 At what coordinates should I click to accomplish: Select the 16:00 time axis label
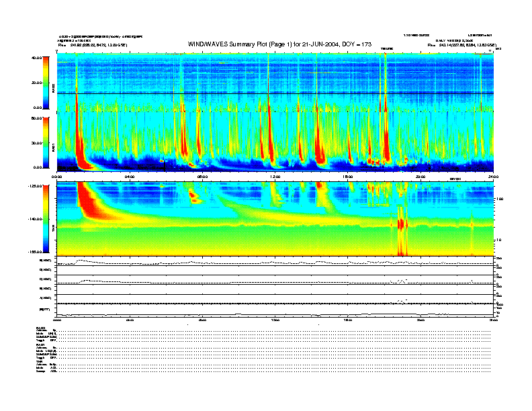[x=348, y=177]
